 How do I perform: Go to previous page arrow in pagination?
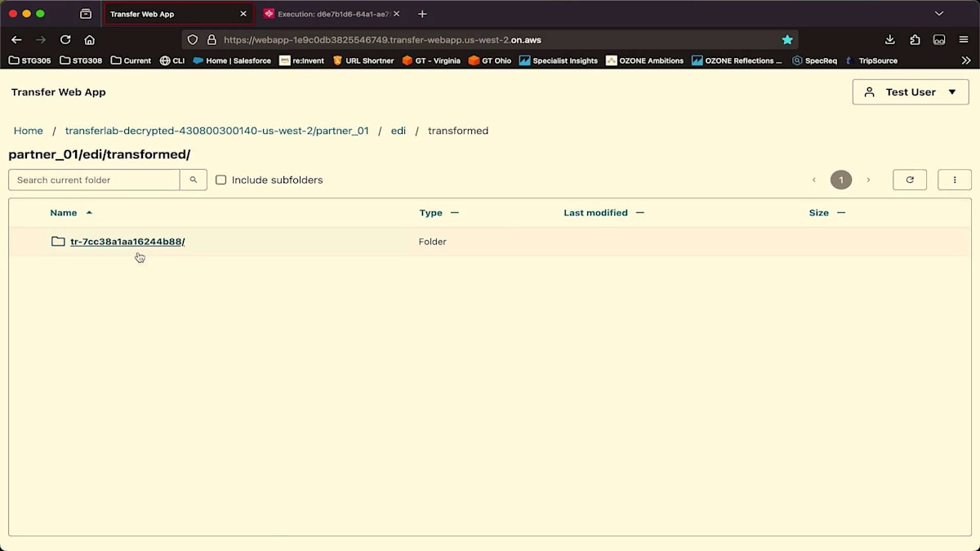pyautogui.click(x=814, y=180)
